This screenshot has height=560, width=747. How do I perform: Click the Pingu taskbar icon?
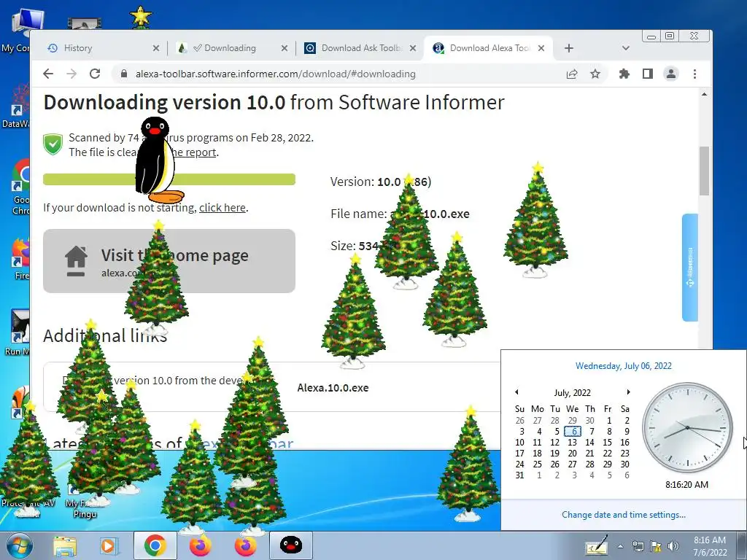click(x=290, y=545)
